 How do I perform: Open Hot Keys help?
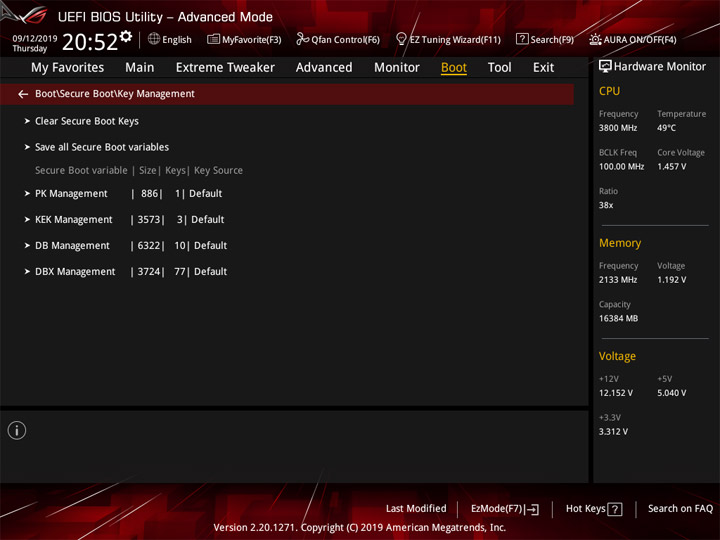coord(585,508)
